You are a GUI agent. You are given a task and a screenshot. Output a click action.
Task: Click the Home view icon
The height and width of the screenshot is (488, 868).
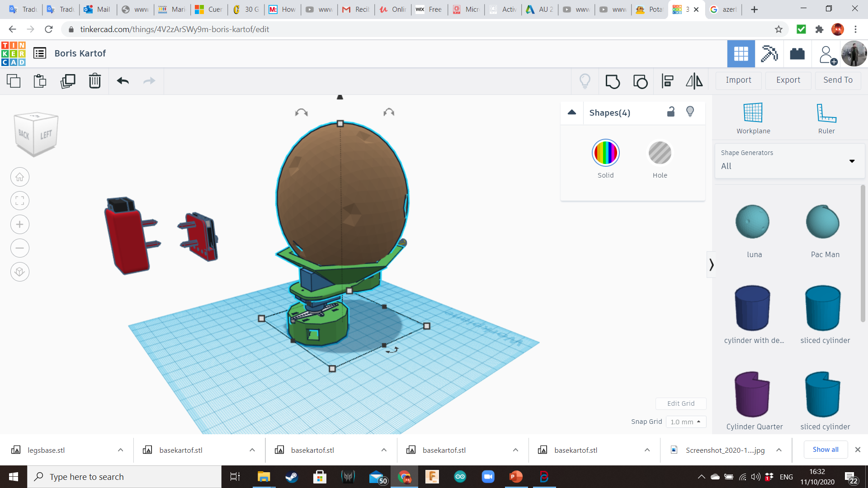(20, 177)
